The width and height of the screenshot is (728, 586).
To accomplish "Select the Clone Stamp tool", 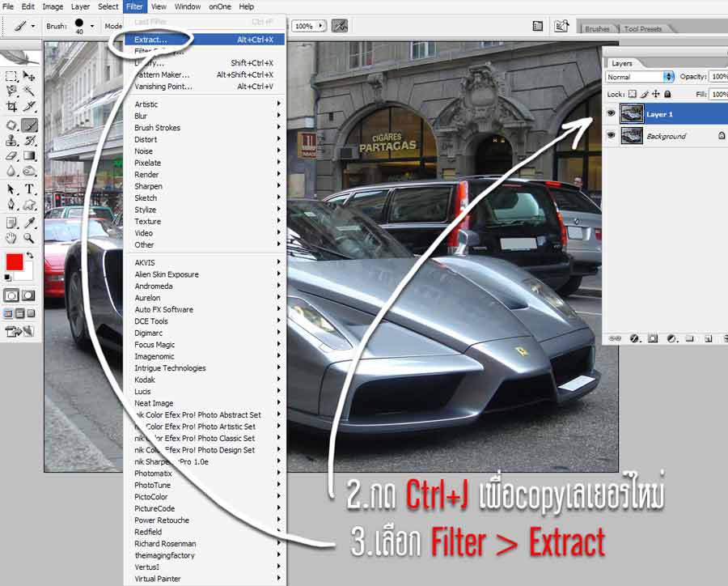I will pos(11,140).
